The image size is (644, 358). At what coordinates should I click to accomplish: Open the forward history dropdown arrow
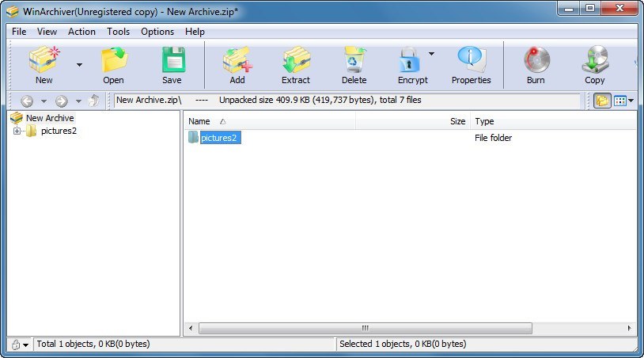point(78,101)
